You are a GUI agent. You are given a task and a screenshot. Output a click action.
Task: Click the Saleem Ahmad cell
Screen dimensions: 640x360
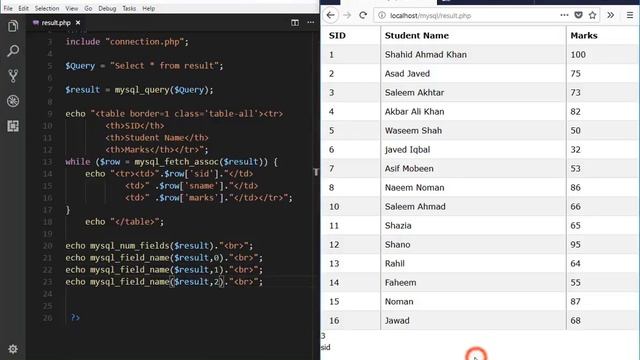coord(473,207)
